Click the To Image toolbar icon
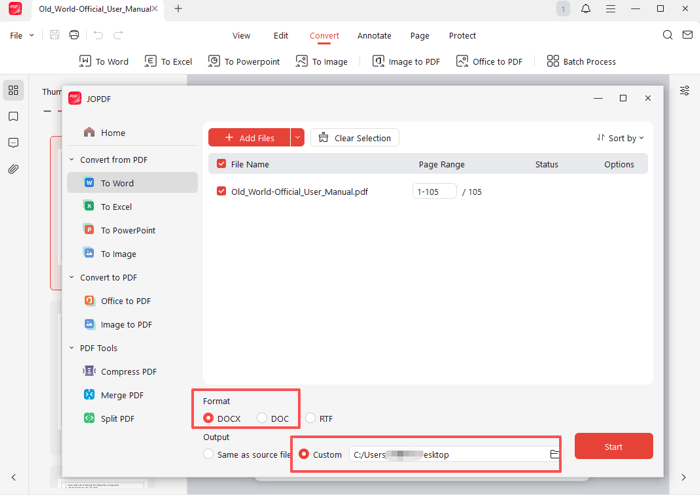Screen dimensions: 700x495 (x=302, y=61)
